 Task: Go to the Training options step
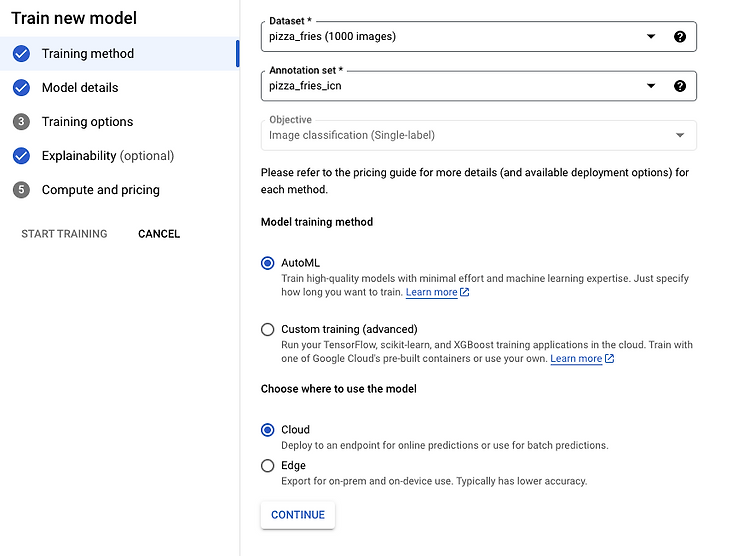pos(88,122)
